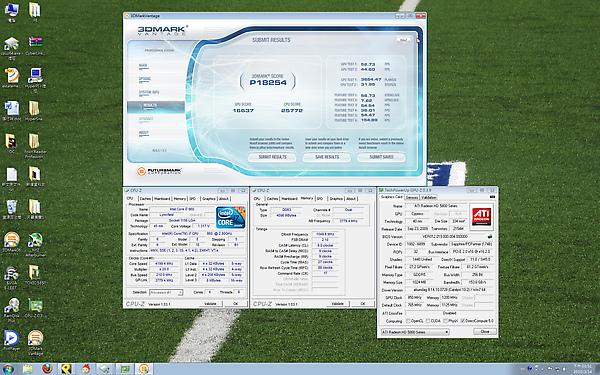The width and height of the screenshot is (600, 375).
Task: Click the GPU-Z screenshot camera icon
Action: click(492, 197)
